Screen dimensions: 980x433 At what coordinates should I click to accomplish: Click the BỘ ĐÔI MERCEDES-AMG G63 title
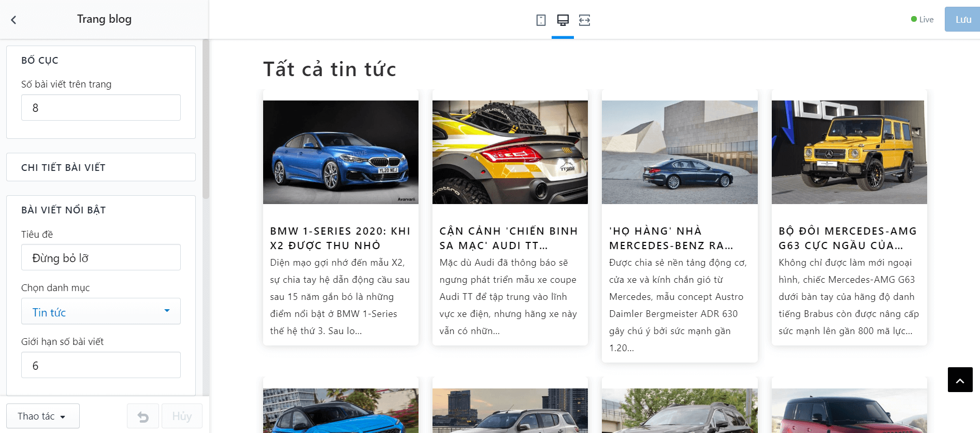tap(848, 238)
